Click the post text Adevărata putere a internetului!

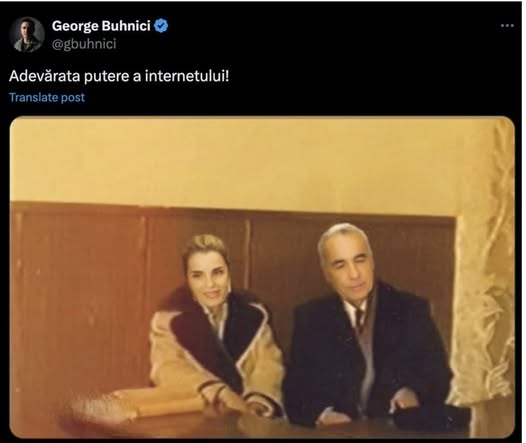point(119,76)
